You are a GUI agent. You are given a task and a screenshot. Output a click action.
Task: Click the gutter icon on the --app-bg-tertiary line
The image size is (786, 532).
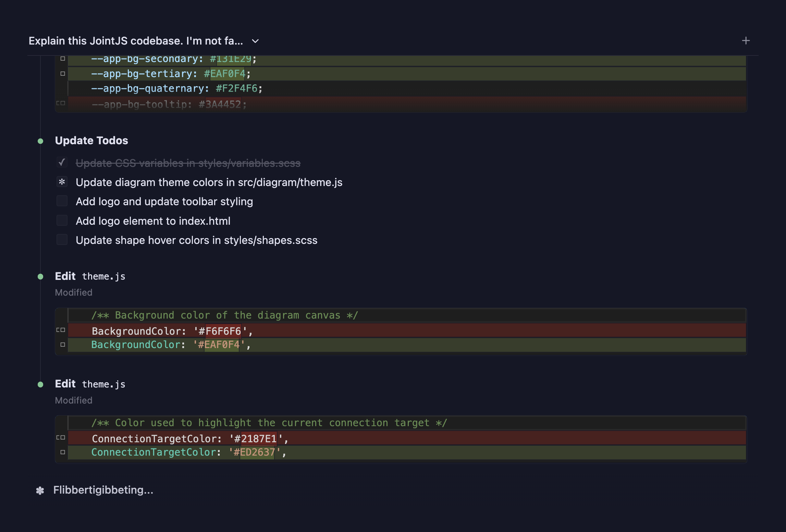tap(62, 74)
